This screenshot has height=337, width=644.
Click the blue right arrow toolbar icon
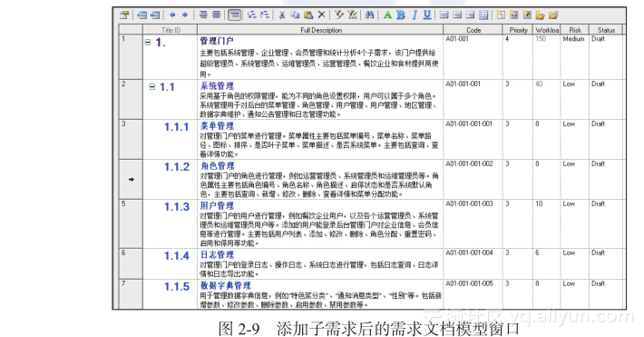(x=185, y=15)
